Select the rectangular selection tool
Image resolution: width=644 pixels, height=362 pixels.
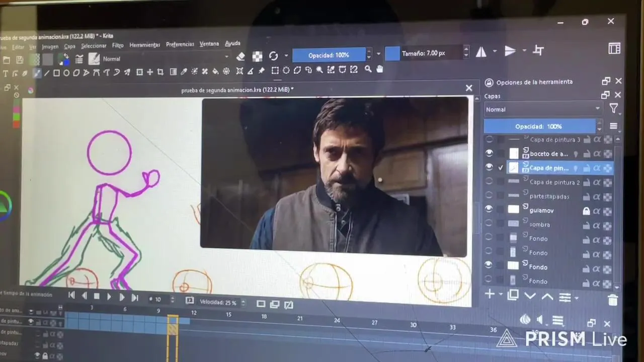pos(275,70)
